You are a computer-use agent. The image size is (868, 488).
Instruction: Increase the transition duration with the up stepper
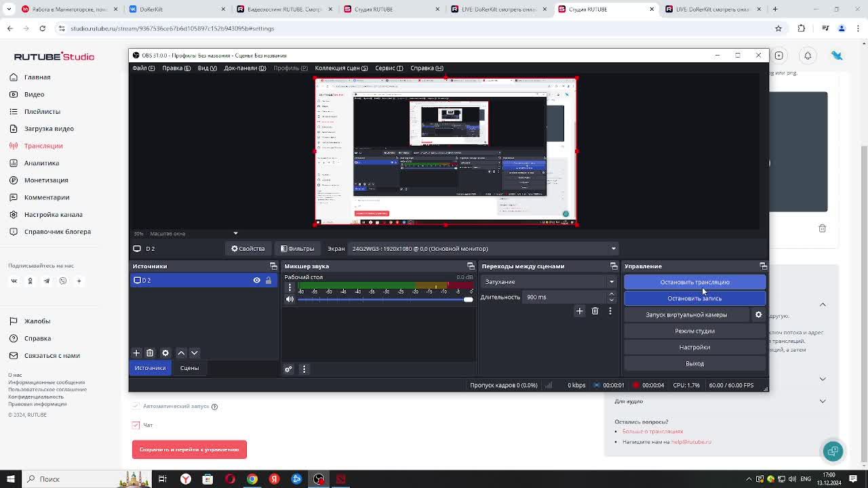[612, 294]
